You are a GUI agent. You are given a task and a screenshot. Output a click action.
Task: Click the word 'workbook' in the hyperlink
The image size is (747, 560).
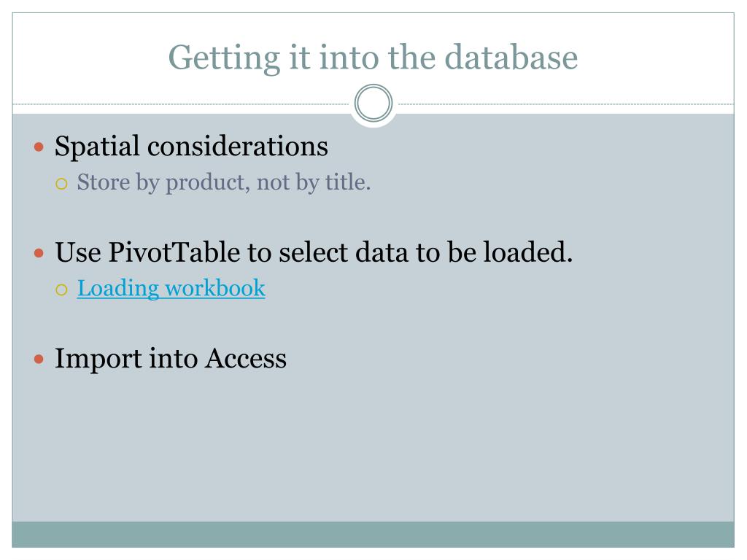point(215,289)
